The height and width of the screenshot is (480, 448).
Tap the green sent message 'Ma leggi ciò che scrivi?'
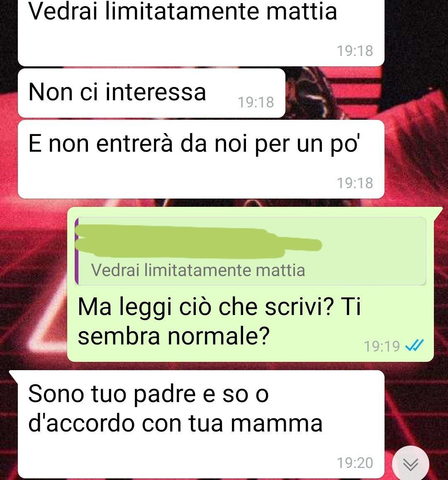coord(251,284)
